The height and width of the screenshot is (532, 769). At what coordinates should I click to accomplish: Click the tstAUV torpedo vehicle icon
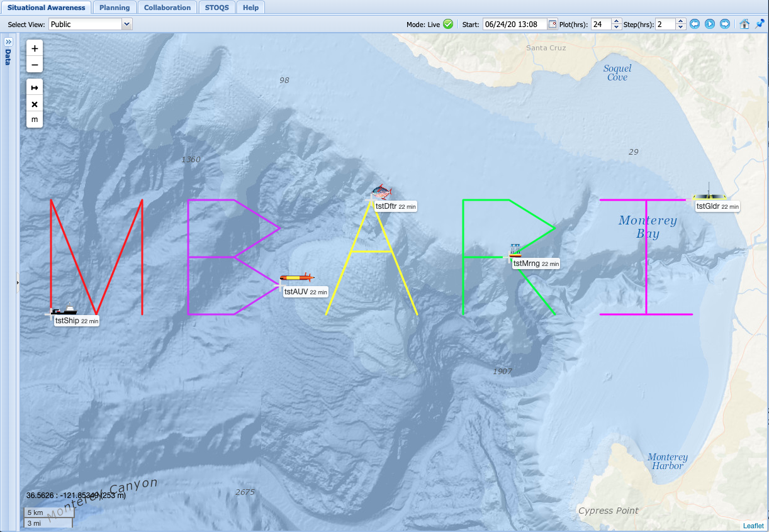(x=296, y=278)
